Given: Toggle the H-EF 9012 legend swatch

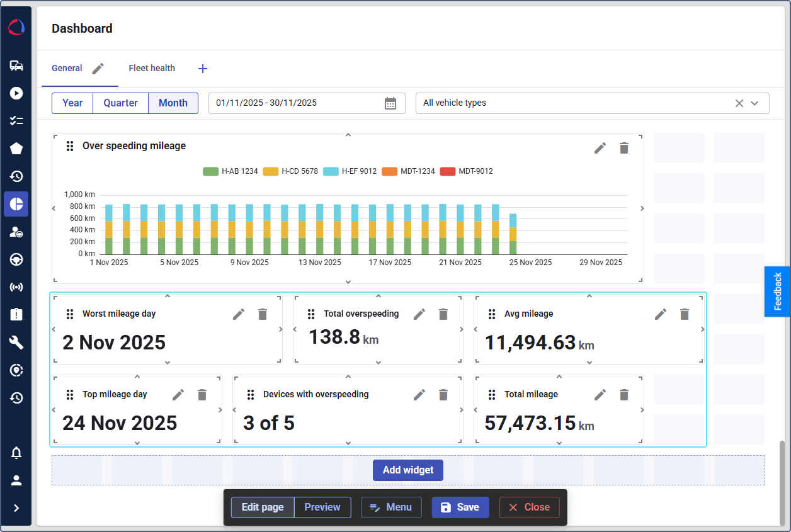Looking at the screenshot, I should tap(331, 171).
